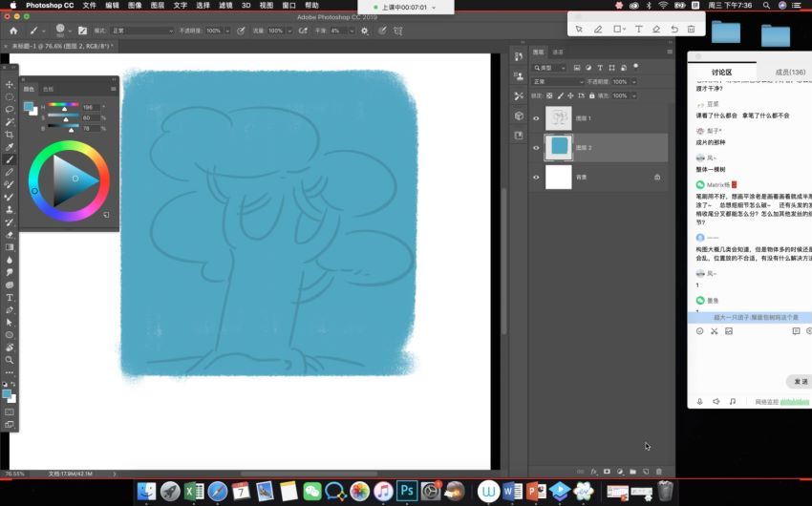Open Photoshop icon in the Dock
The image size is (812, 506).
pyautogui.click(x=407, y=490)
